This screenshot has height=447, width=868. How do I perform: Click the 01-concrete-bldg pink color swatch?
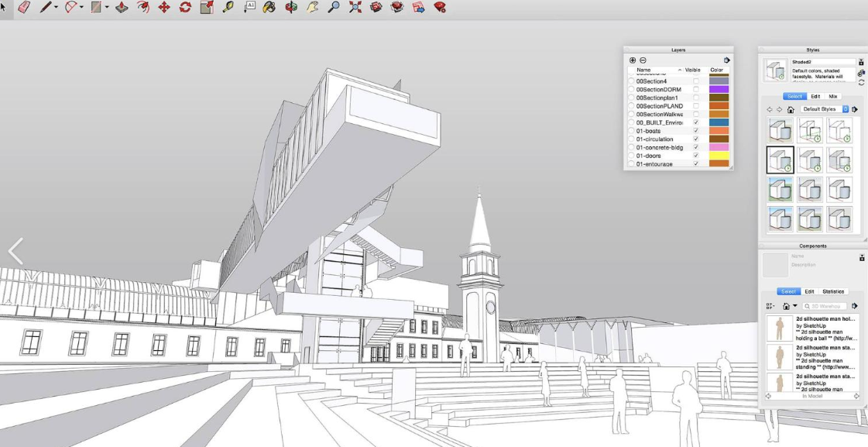tap(719, 147)
